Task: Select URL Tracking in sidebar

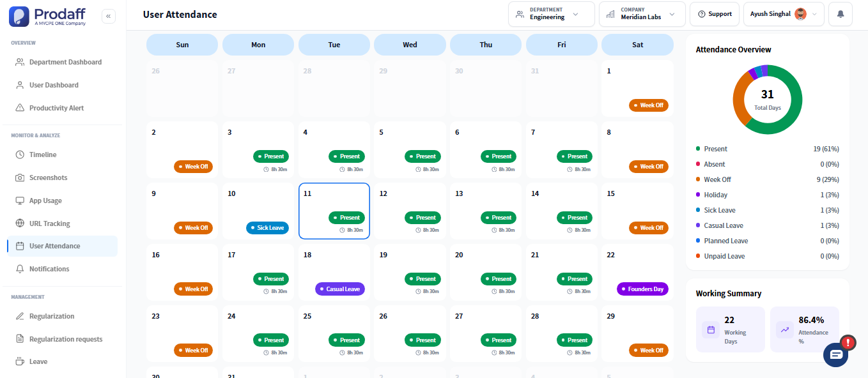Action: coord(62,223)
